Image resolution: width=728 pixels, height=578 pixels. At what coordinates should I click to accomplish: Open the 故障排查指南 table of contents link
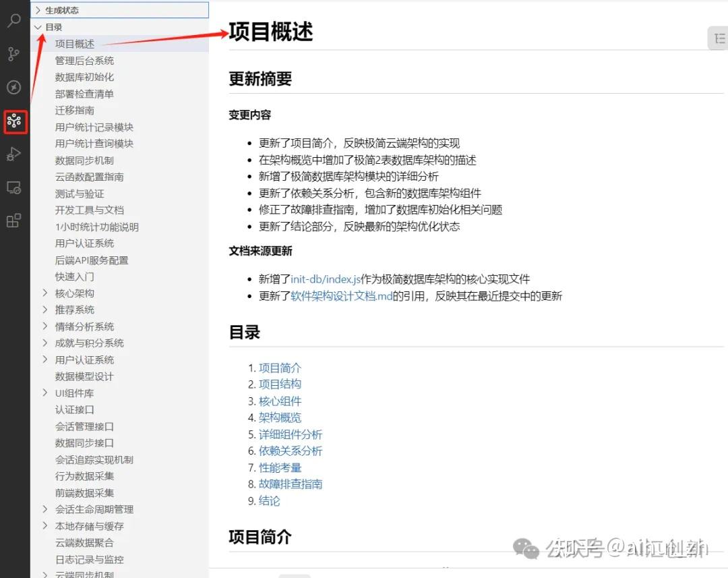point(291,484)
